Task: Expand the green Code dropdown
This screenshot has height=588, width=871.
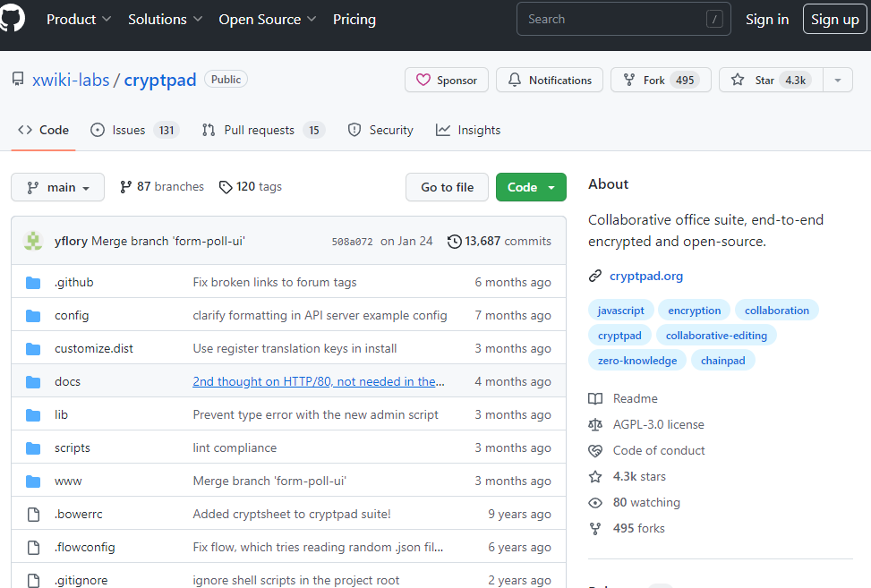Action: point(531,187)
